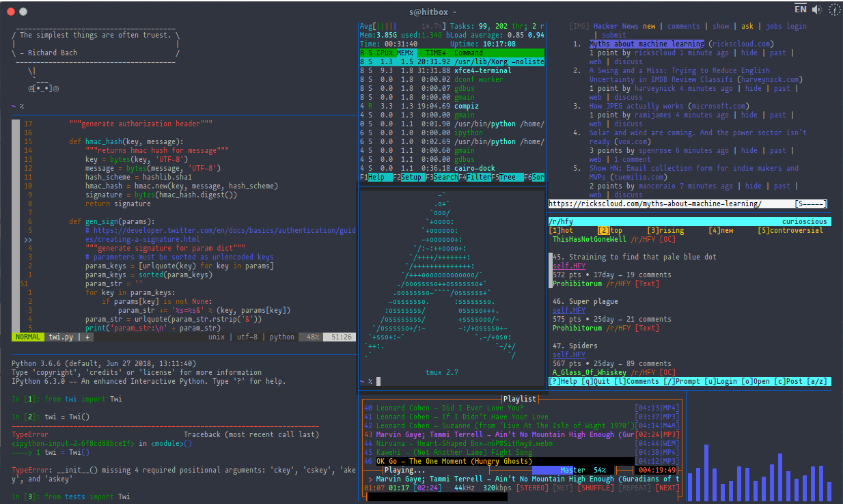Click the MEM% column header in htop
The height and width of the screenshot is (504, 843).
[x=406, y=53]
